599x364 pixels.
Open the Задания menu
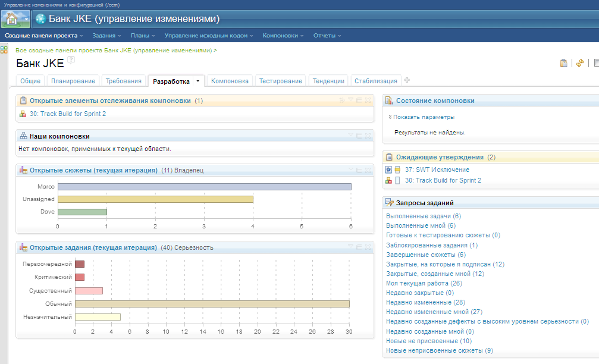[x=106, y=36]
